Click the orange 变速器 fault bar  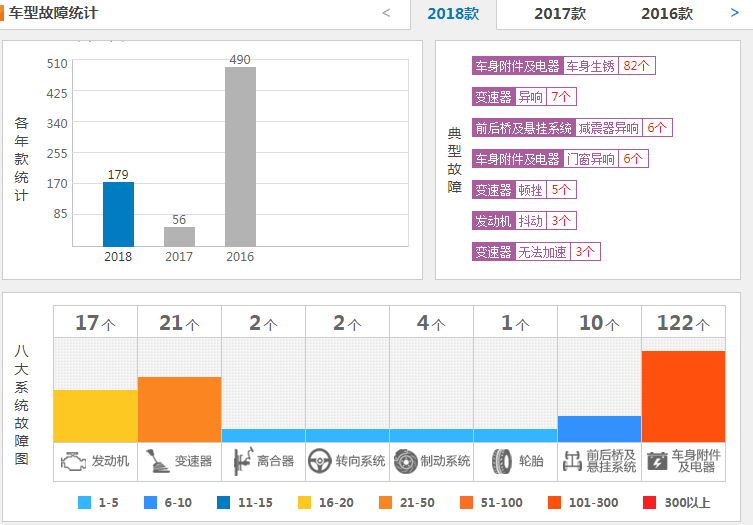[180, 409]
